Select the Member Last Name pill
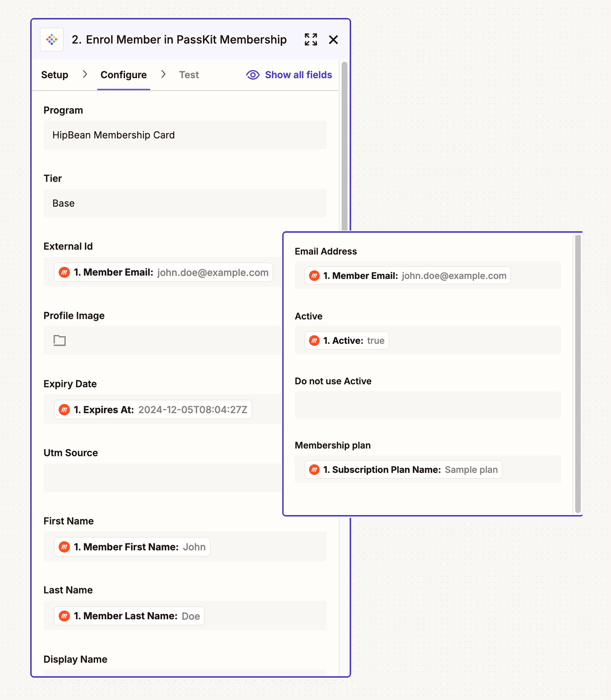The width and height of the screenshot is (611, 700). [x=129, y=616]
